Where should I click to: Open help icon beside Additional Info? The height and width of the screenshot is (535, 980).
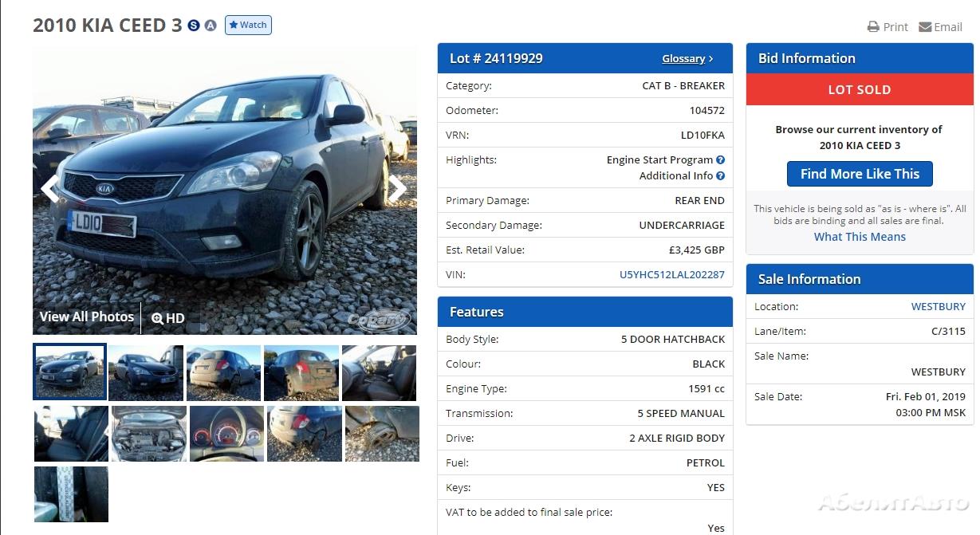click(721, 175)
